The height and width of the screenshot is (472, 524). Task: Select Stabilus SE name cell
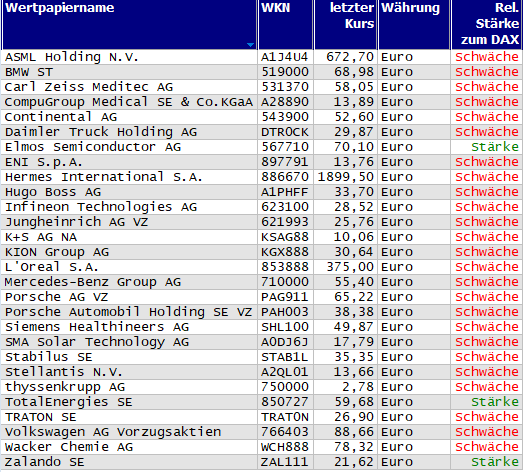click(48, 357)
